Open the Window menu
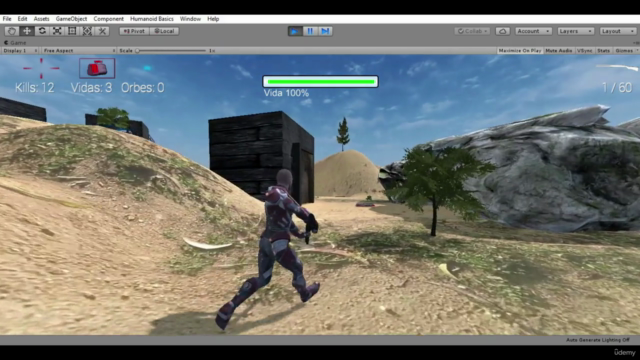The height and width of the screenshot is (360, 640). point(190,19)
